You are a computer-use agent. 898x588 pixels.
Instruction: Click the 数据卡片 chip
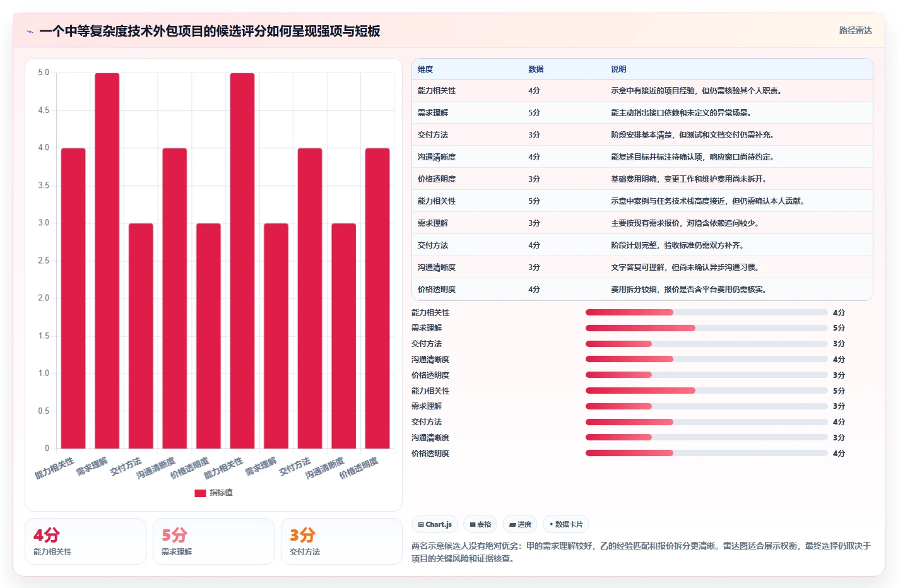coord(566,524)
